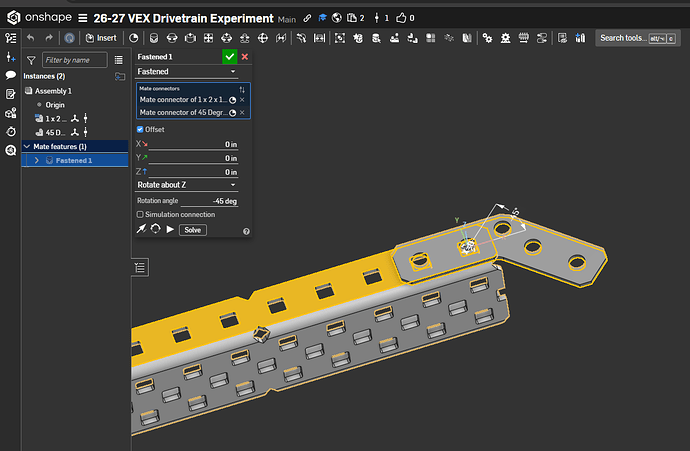The height and width of the screenshot is (451, 690).
Task: Click the Insert parts toolbar button
Action: [x=101, y=38]
